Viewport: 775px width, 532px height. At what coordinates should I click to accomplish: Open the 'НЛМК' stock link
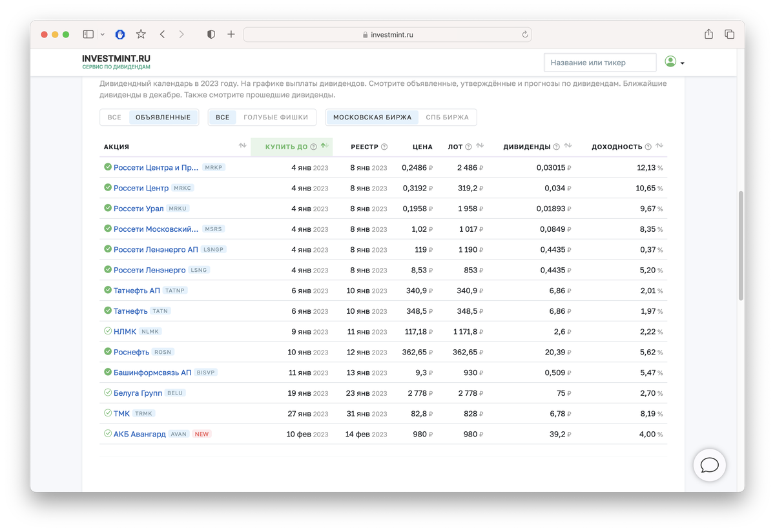(125, 332)
